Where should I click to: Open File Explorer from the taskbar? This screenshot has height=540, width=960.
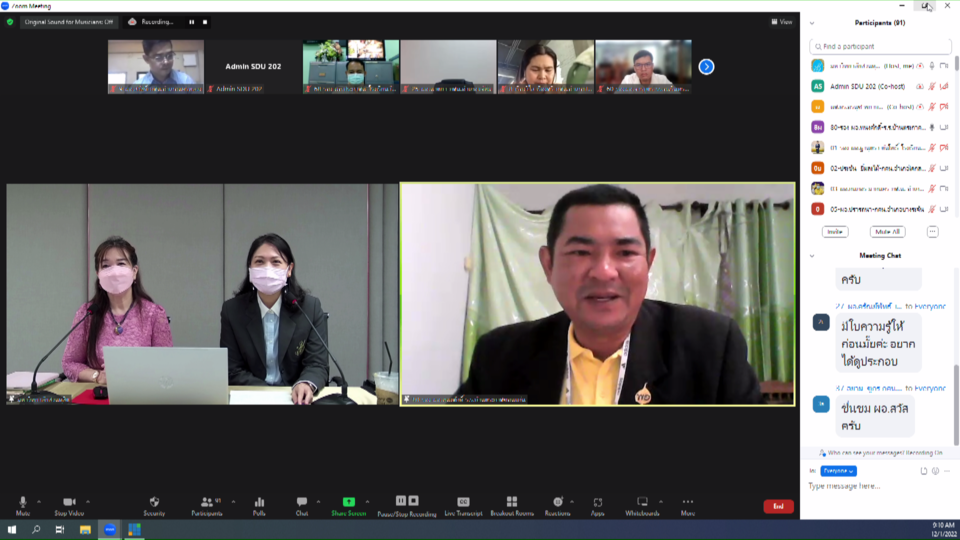coord(85,530)
